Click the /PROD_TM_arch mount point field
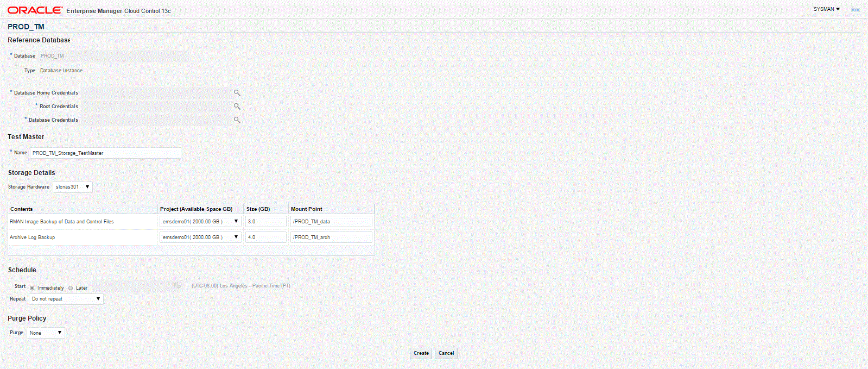Image resolution: width=868 pixels, height=369 pixels. pos(331,237)
